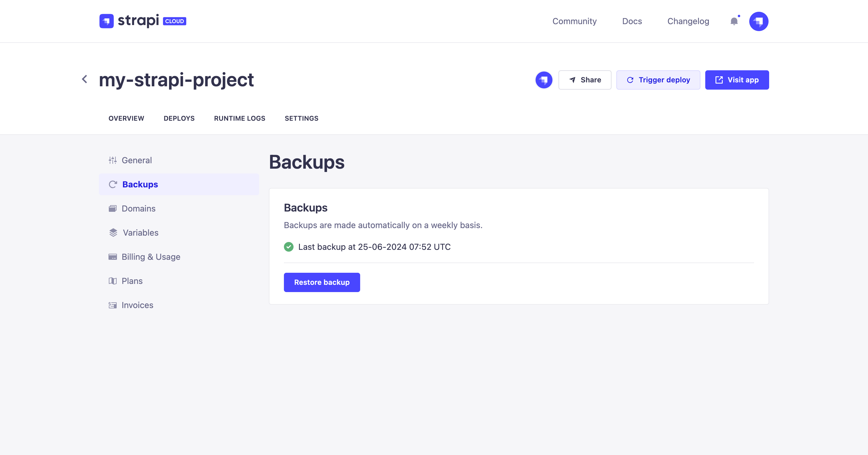The width and height of the screenshot is (868, 455).
Task: Click the General settings sliders icon
Action: 113,160
